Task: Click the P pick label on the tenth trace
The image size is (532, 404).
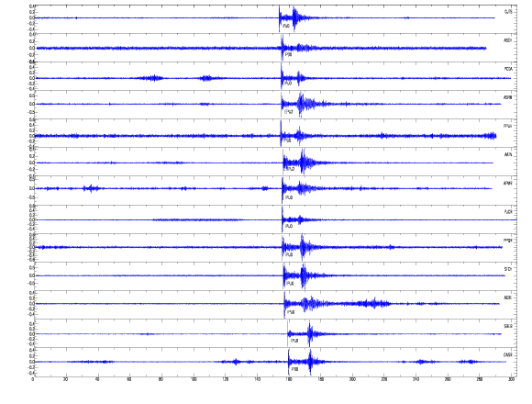Action: 290,284
